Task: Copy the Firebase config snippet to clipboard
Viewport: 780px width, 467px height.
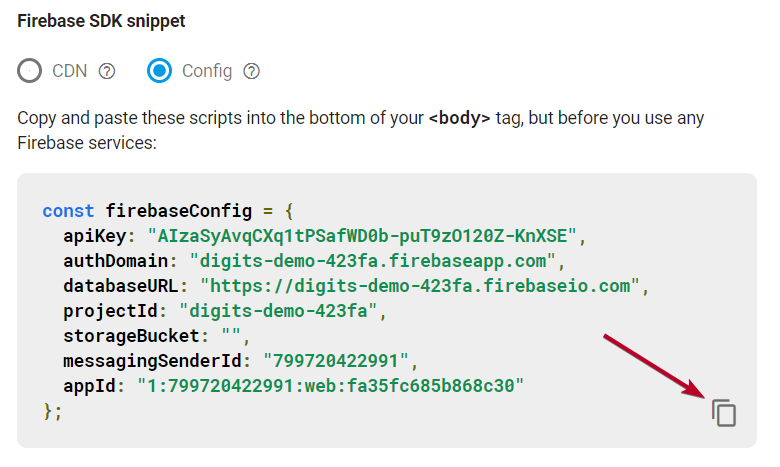Action: [724, 412]
